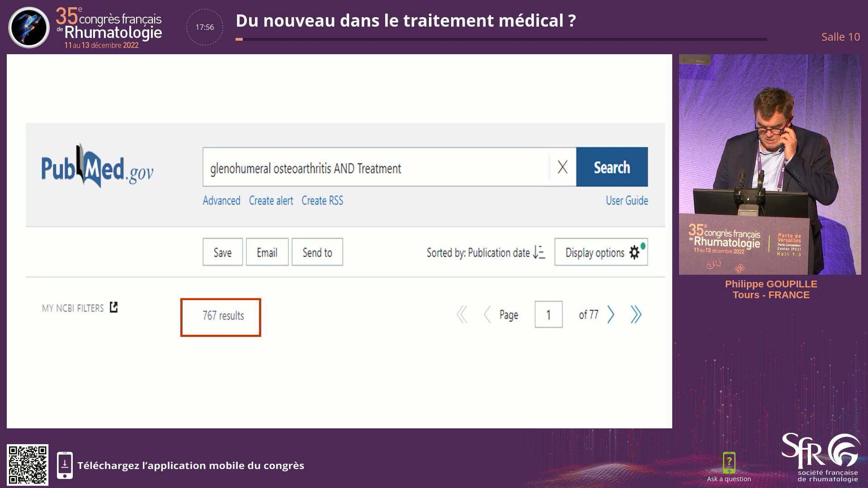Click the 767 results count text
Image resolution: width=868 pixels, height=488 pixels.
coord(223,315)
